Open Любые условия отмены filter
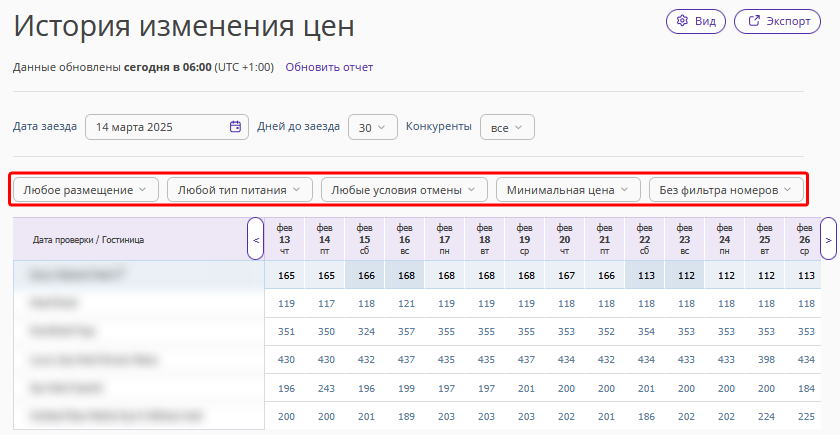Viewport: 840px width, 435px height. 404,190
